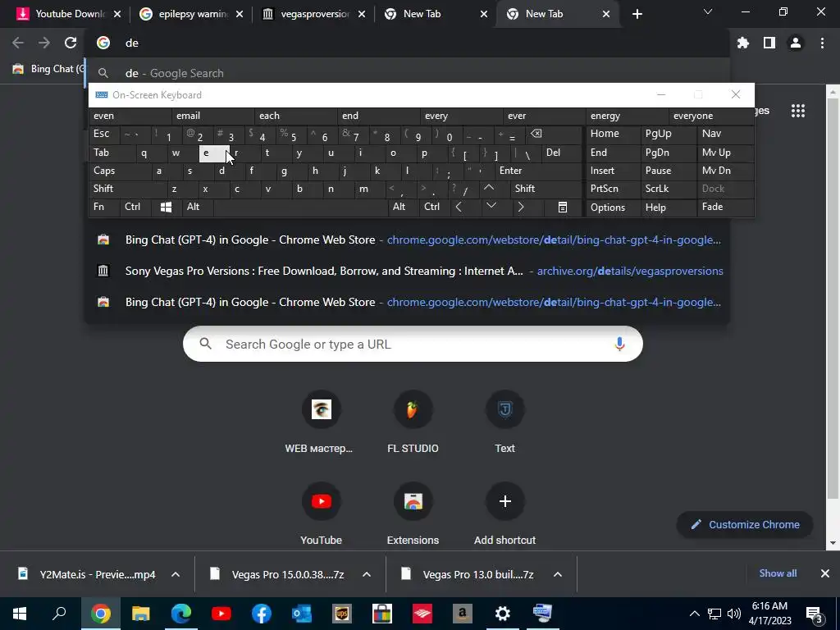The width and height of the screenshot is (840, 630).
Task: Toggle the left Alt key on the On-Screen Keyboard
Action: (x=197, y=207)
